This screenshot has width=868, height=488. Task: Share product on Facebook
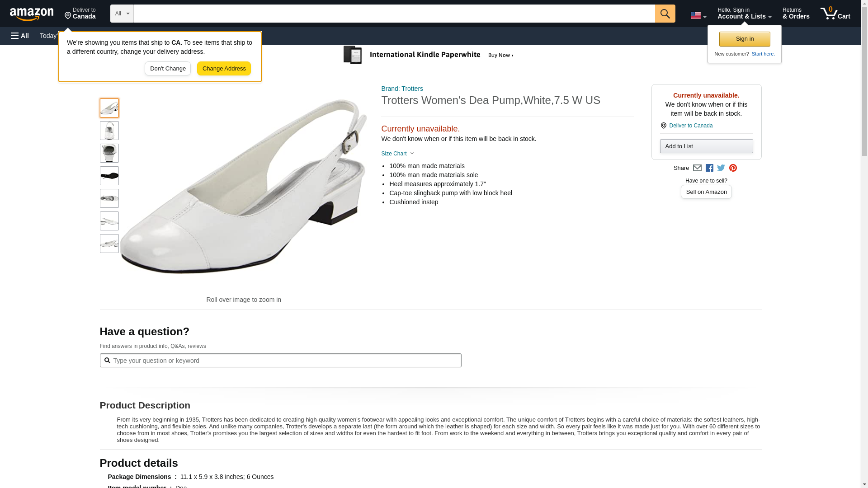point(709,168)
